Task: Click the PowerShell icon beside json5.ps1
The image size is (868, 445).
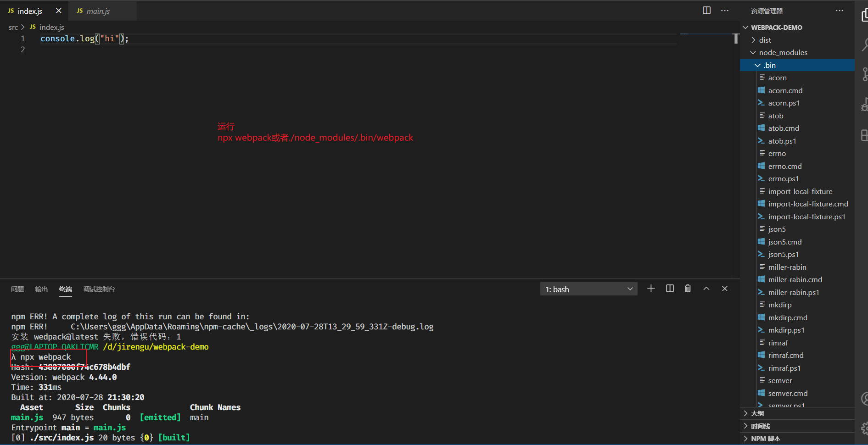Action: coord(762,254)
